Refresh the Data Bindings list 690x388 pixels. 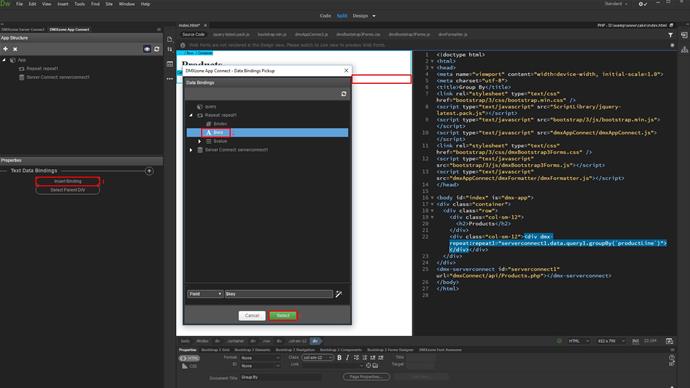click(344, 94)
